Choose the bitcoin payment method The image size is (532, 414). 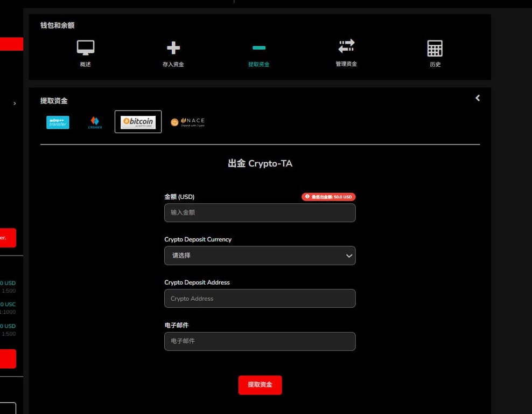(x=138, y=122)
